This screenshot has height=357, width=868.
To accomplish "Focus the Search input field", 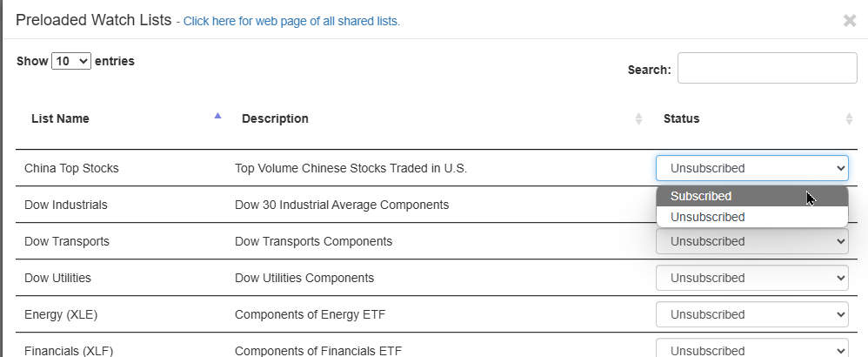I will point(767,69).
